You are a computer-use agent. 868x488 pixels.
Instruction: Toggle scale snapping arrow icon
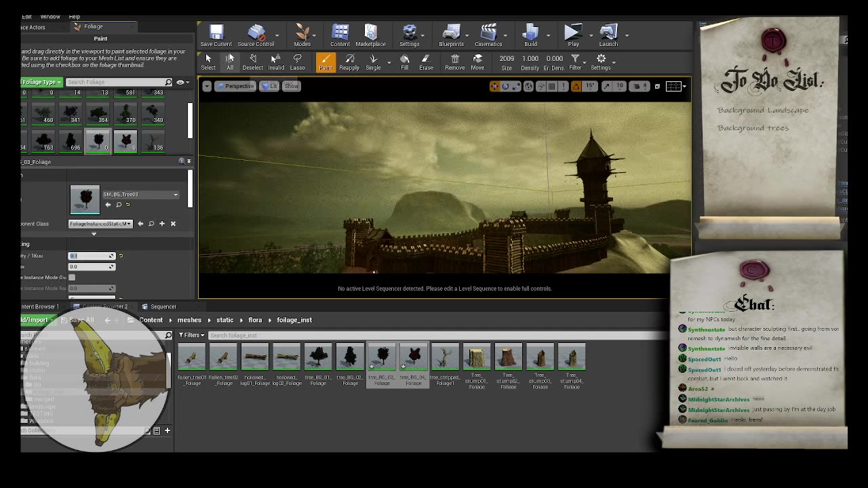(606, 86)
